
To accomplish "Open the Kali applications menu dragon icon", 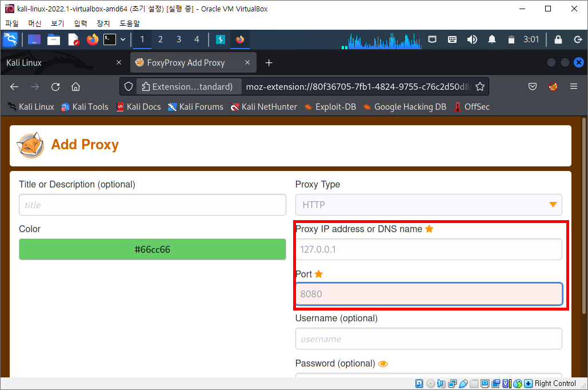I will click(x=10, y=39).
